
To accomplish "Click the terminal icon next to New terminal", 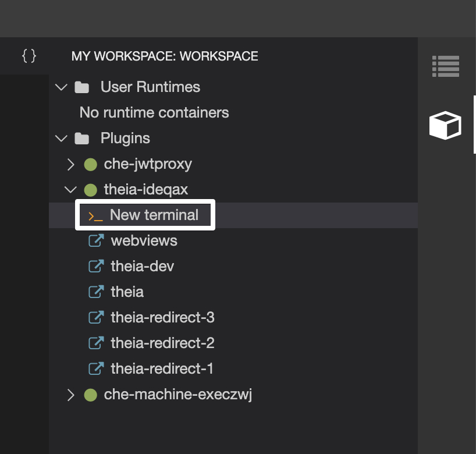I will 96,214.
